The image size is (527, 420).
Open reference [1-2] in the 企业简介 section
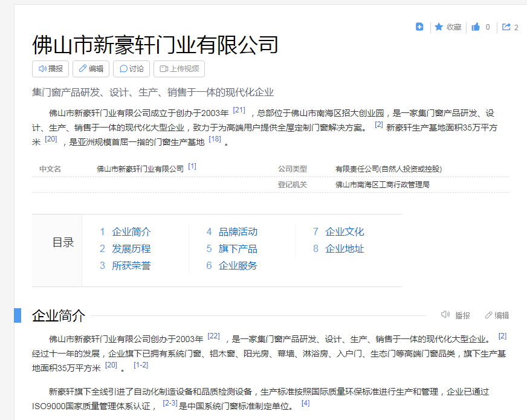(x=141, y=365)
